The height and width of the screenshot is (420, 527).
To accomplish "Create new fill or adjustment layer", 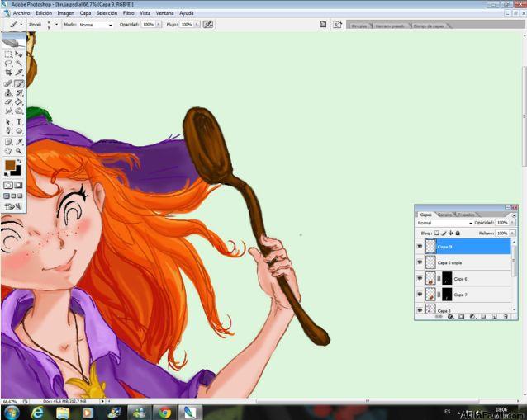I will [472, 317].
